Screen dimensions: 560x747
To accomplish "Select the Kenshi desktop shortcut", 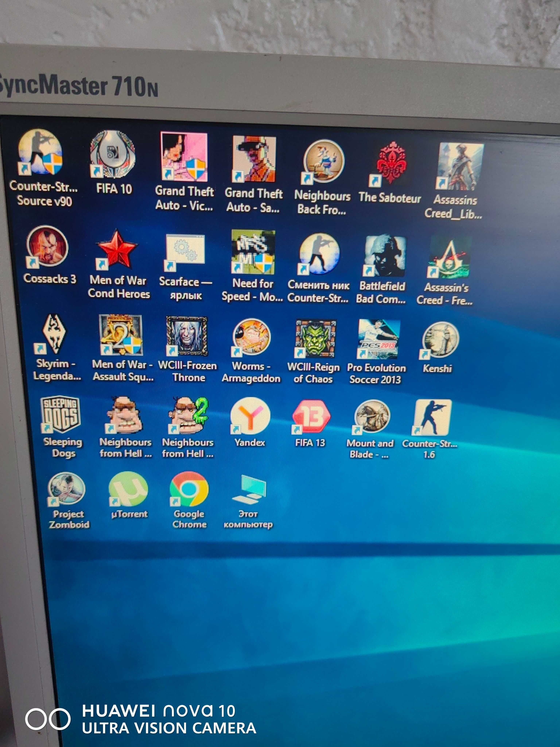I will click(x=440, y=340).
